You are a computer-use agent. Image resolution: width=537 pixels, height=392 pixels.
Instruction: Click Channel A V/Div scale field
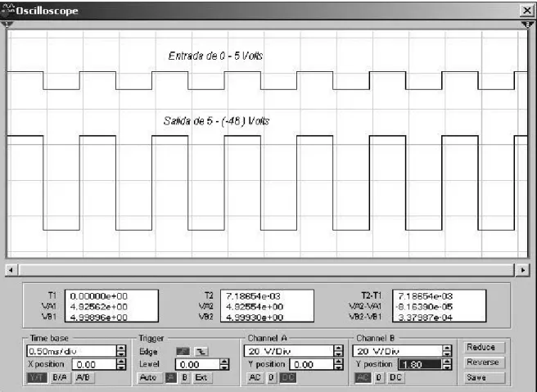pos(289,351)
